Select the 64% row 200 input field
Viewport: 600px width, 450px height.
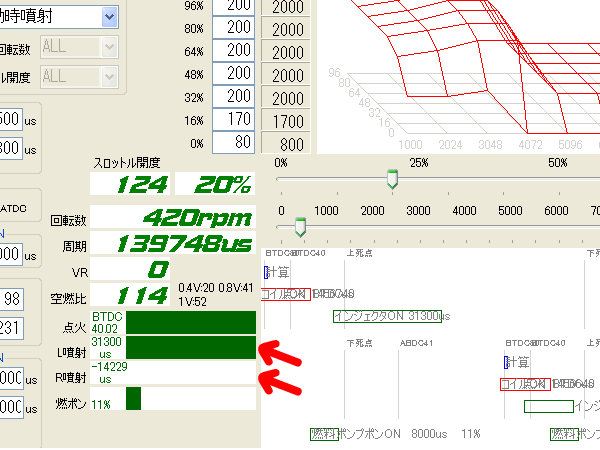(233, 51)
